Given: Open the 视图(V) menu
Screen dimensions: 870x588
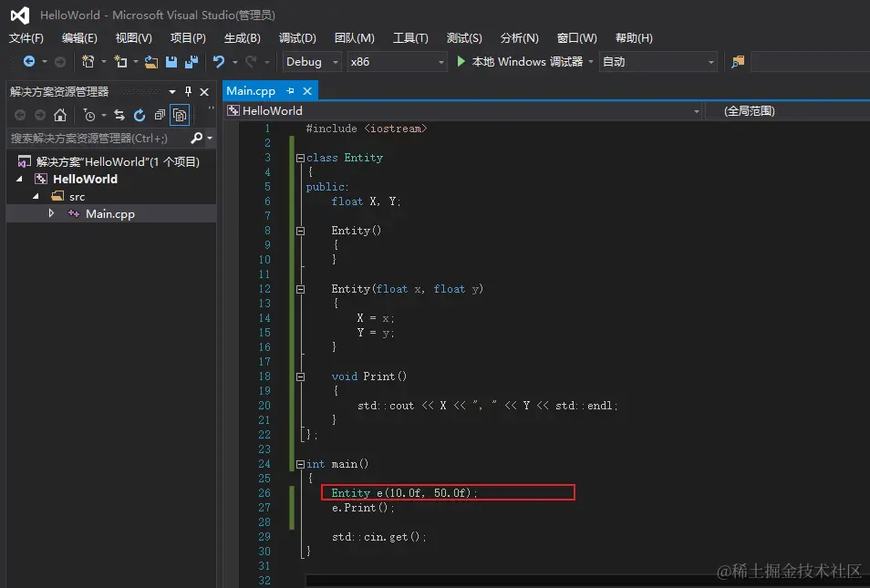Looking at the screenshot, I should 134,37.
